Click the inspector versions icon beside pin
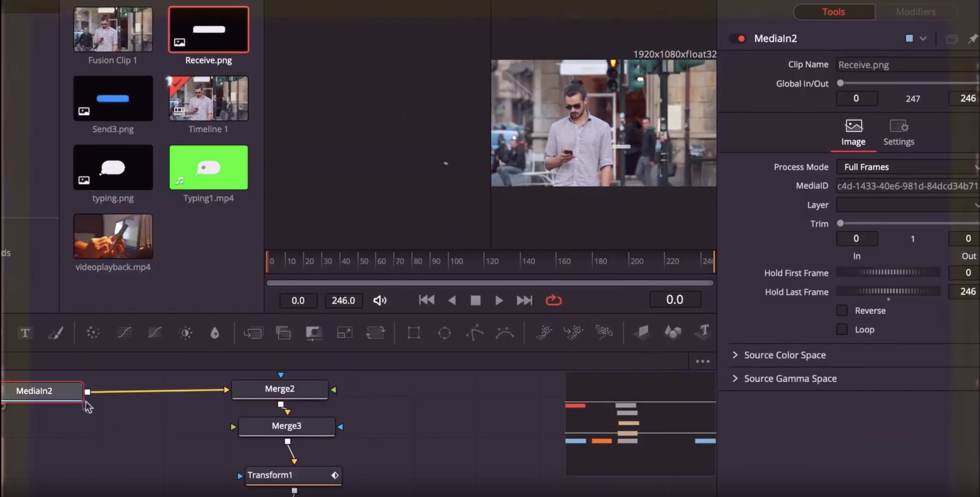The image size is (980, 497). pos(952,39)
